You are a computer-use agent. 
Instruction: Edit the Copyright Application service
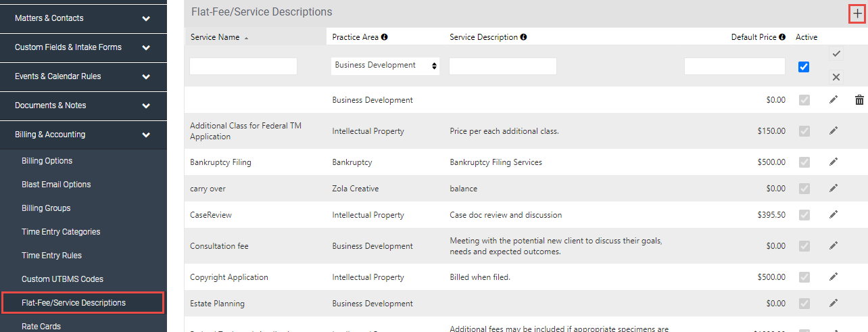(834, 277)
